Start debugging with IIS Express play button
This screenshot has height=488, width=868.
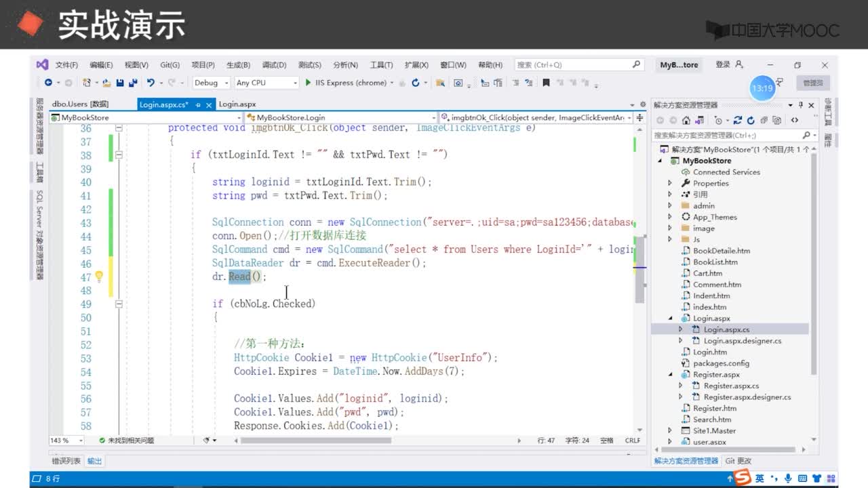(309, 83)
